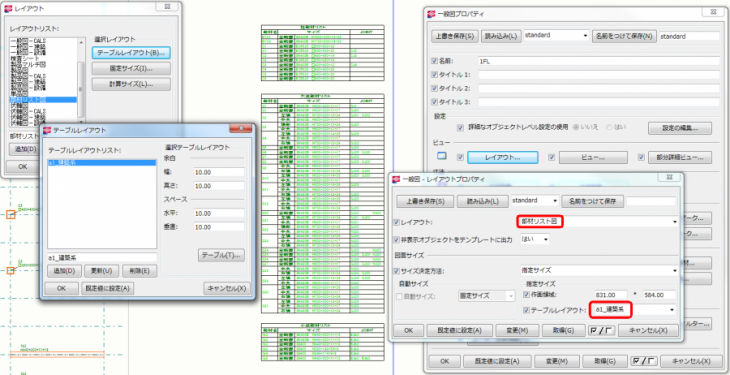Click 作画領域 height field 584.00
The height and width of the screenshot is (375, 730).
(659, 295)
